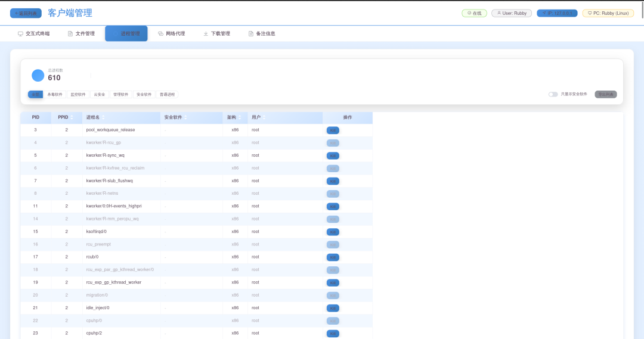The image size is (644, 339).
Task: Click the 导出列表 export button
Action: click(606, 94)
